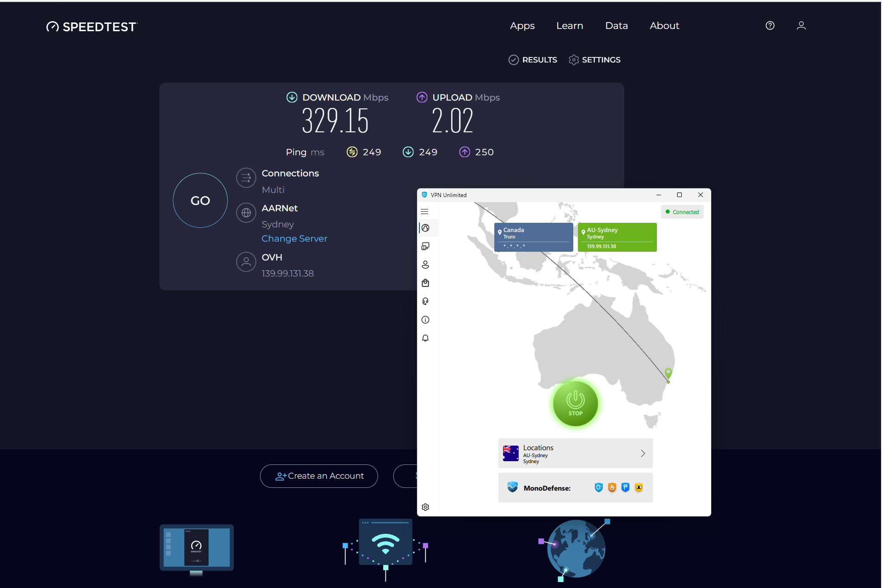Click Change Server link on Speedtest

point(294,238)
